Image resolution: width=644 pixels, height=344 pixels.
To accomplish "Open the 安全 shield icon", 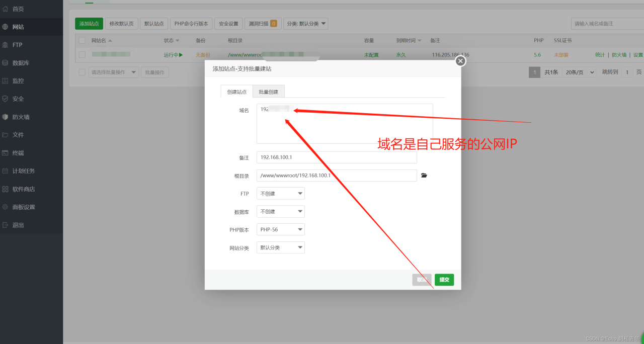I will (5, 99).
